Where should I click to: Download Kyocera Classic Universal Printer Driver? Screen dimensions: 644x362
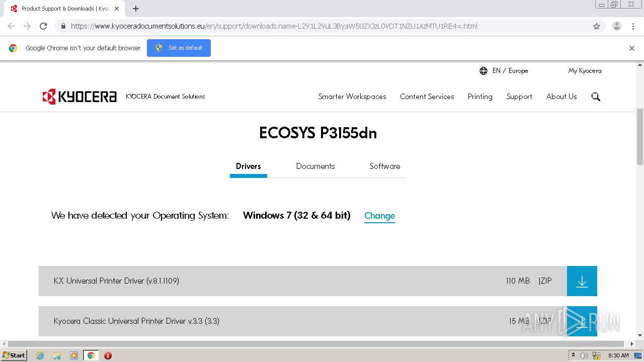[582, 321]
